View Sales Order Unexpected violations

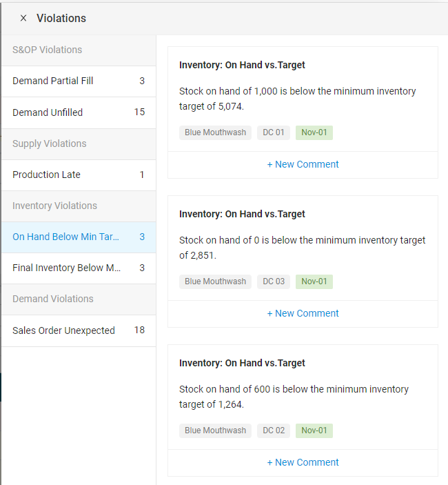[78, 330]
